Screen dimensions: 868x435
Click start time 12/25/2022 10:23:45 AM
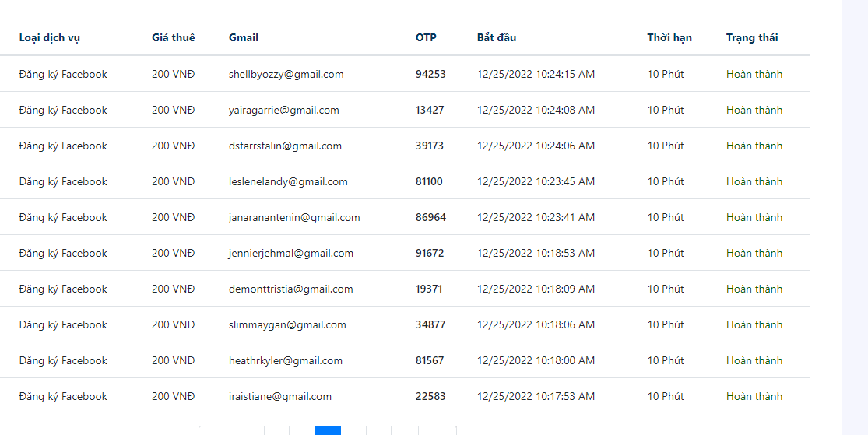coord(536,181)
